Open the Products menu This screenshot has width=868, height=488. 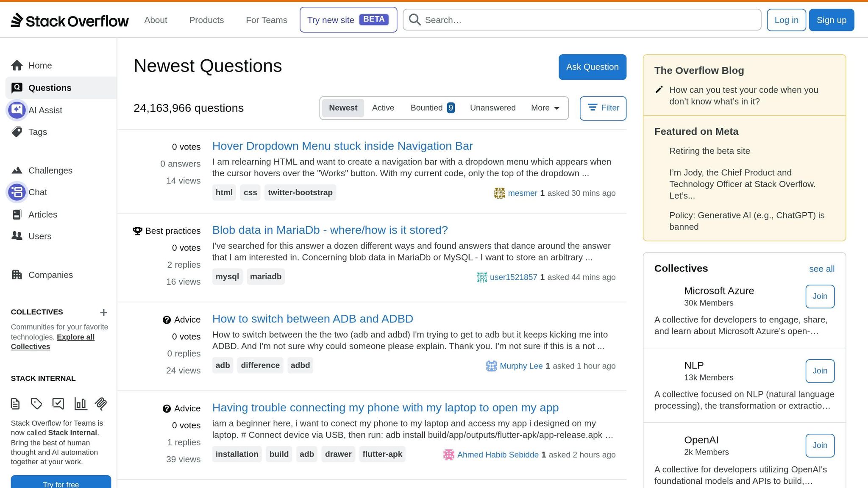206,20
